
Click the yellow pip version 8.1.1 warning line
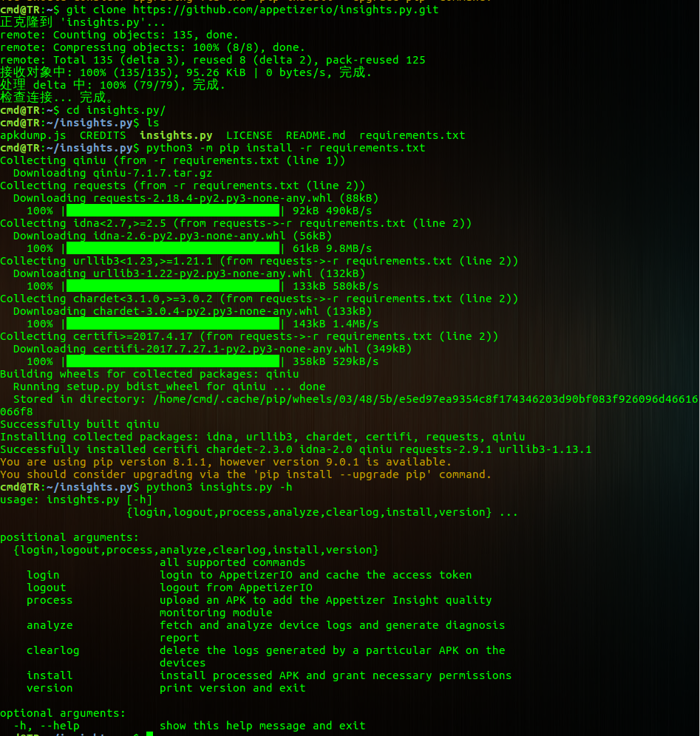pyautogui.click(x=226, y=462)
